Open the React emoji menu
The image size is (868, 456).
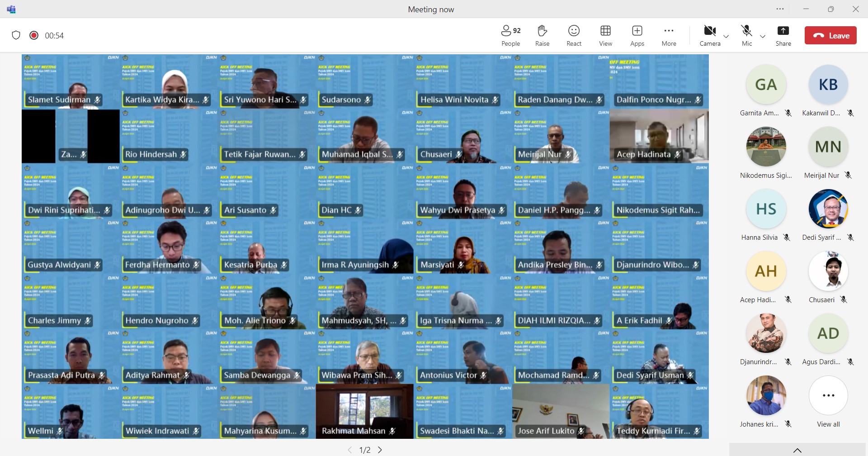click(x=574, y=35)
